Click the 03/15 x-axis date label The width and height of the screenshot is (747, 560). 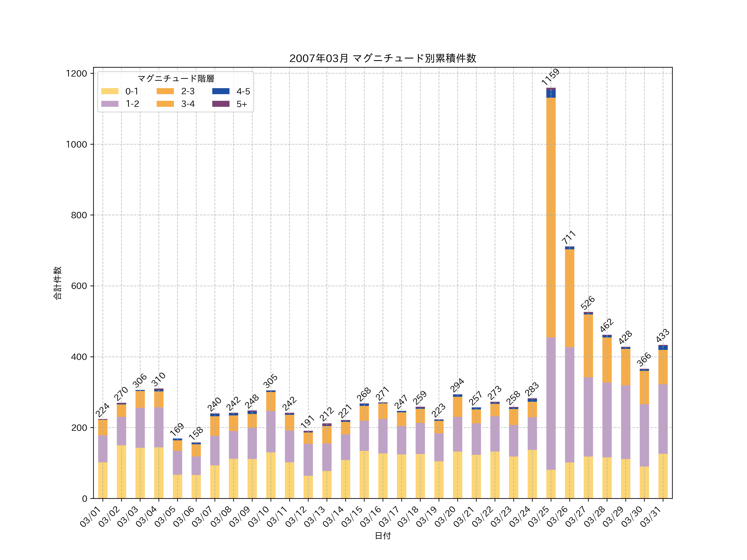coord(352,517)
